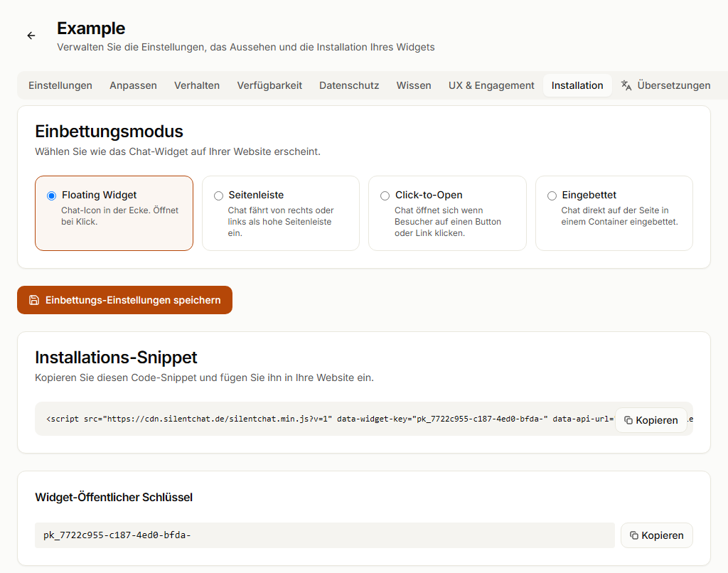Select the Floating Widget radio button
This screenshot has height=573, width=728.
pos(51,196)
